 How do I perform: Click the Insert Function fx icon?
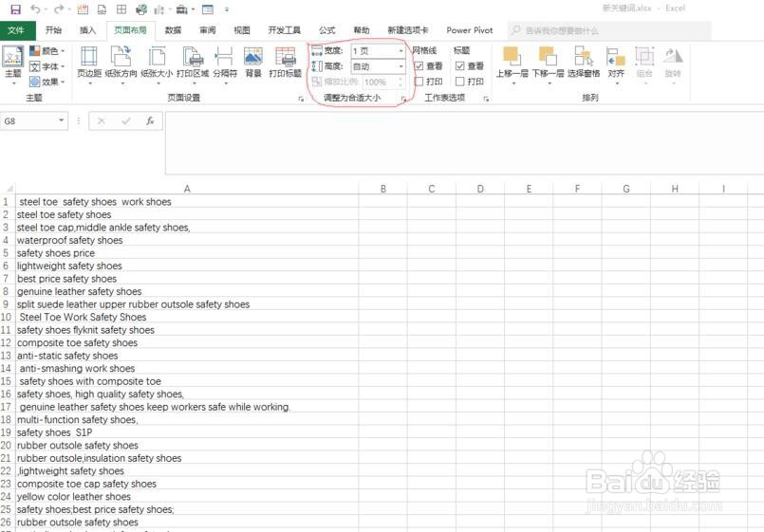click(150, 120)
